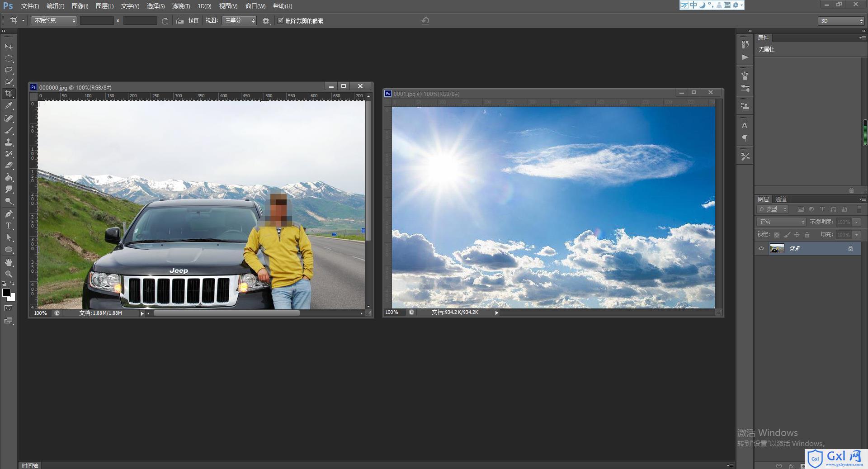Select the Path Selection tool
The width and height of the screenshot is (868, 469).
[9, 237]
